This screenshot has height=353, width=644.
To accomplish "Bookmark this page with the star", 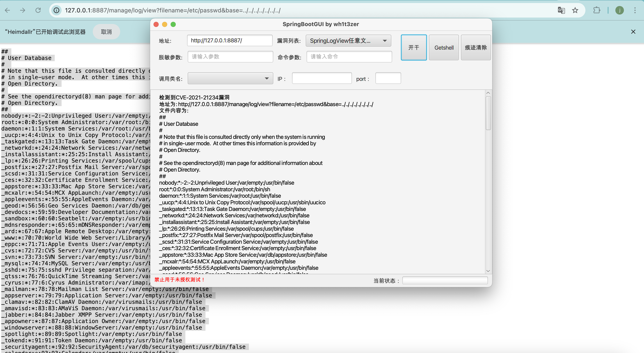I will coord(575,10).
